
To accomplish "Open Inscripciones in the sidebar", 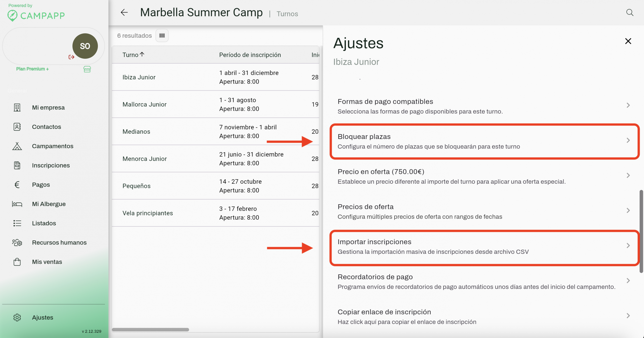I will pos(51,165).
